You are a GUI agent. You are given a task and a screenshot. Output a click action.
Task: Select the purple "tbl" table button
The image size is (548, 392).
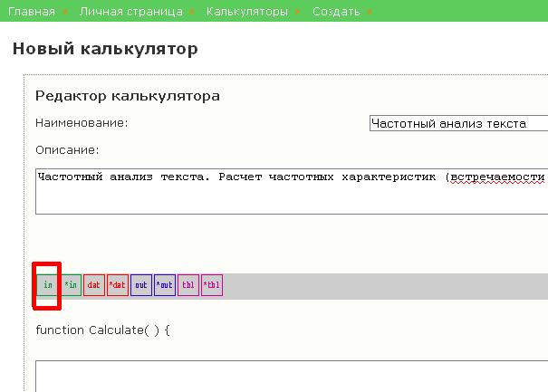point(188,285)
